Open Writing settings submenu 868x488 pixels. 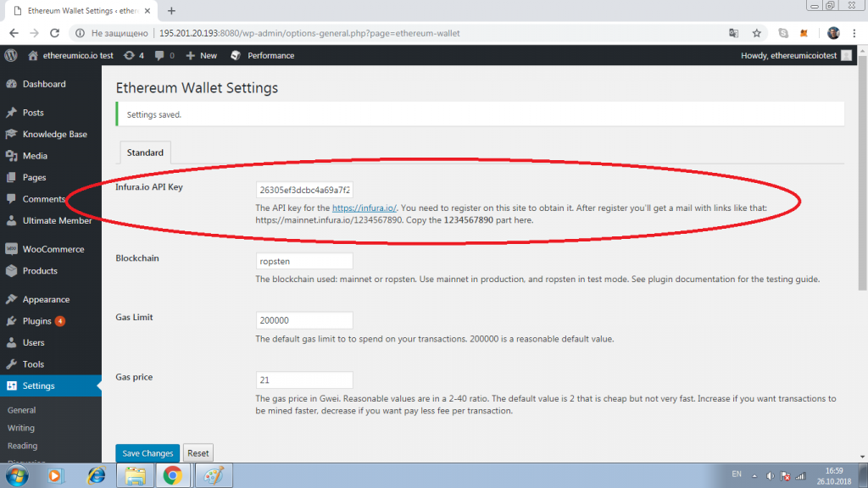[x=21, y=428]
